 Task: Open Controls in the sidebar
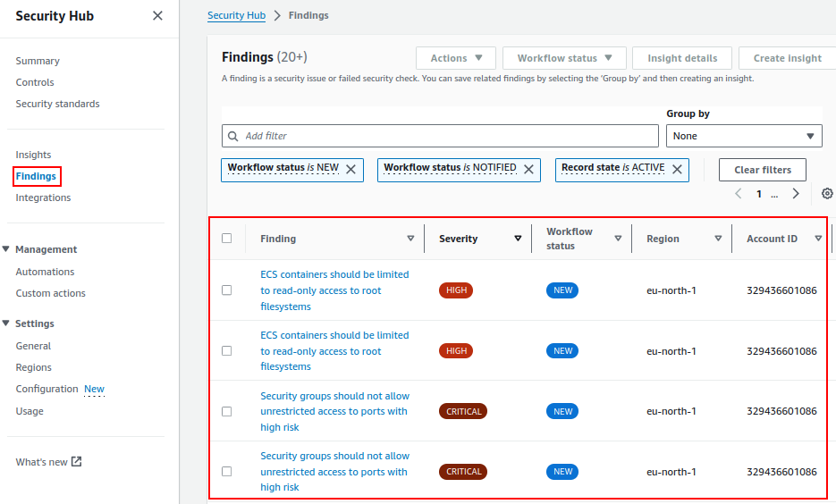click(x=35, y=82)
